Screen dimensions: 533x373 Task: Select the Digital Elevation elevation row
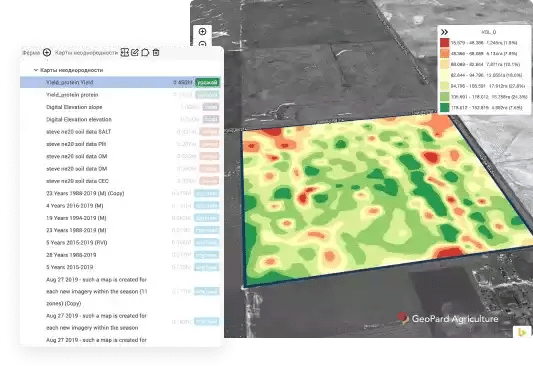[x=120, y=119]
